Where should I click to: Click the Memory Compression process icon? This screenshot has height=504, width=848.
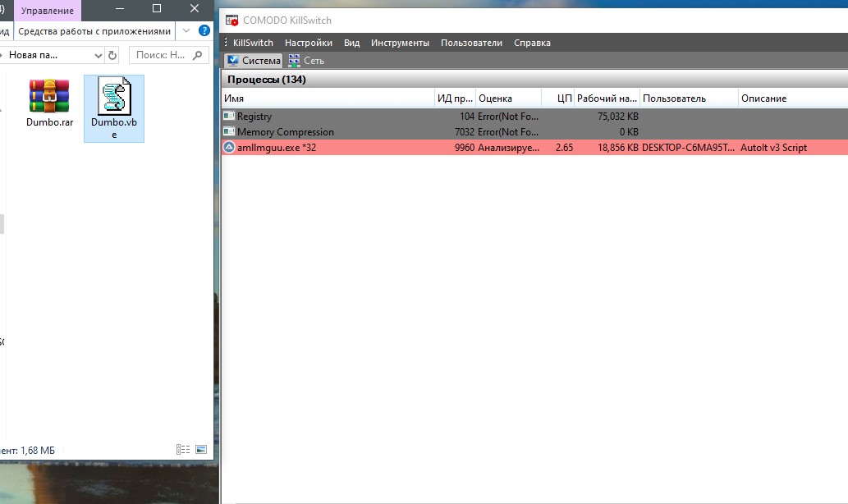click(229, 132)
